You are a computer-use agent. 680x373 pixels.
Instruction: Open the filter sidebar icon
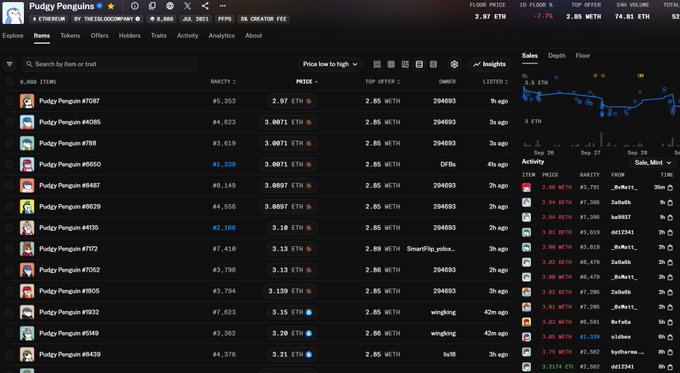[x=10, y=64]
